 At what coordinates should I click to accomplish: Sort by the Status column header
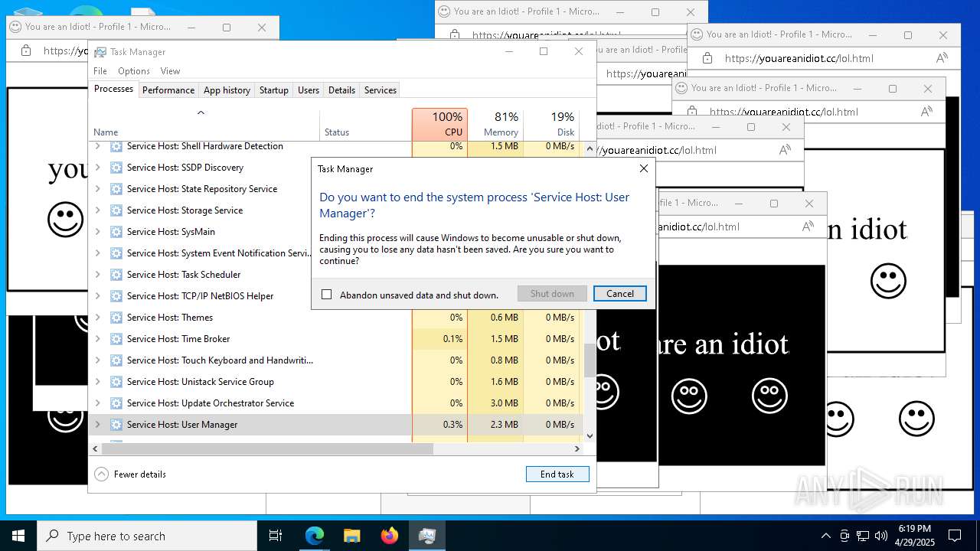coord(366,124)
